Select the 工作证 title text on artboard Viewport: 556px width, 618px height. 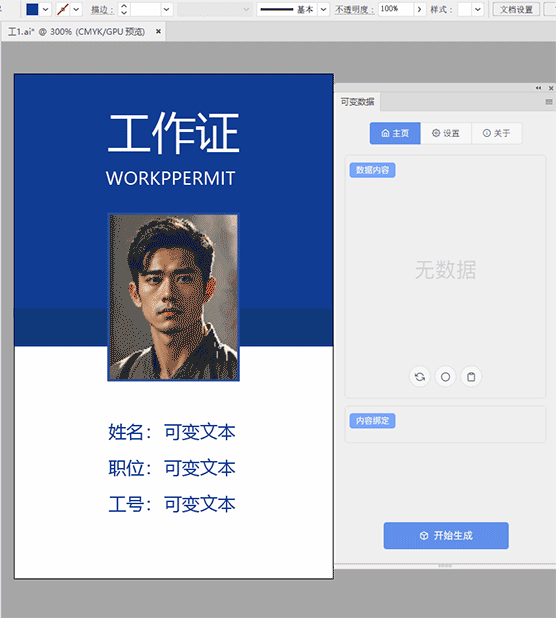(173, 133)
